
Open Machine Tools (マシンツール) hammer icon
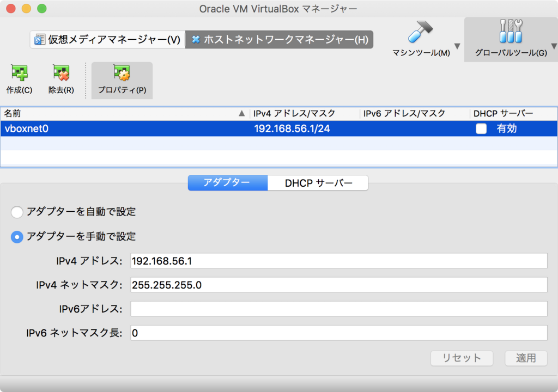coord(421,31)
